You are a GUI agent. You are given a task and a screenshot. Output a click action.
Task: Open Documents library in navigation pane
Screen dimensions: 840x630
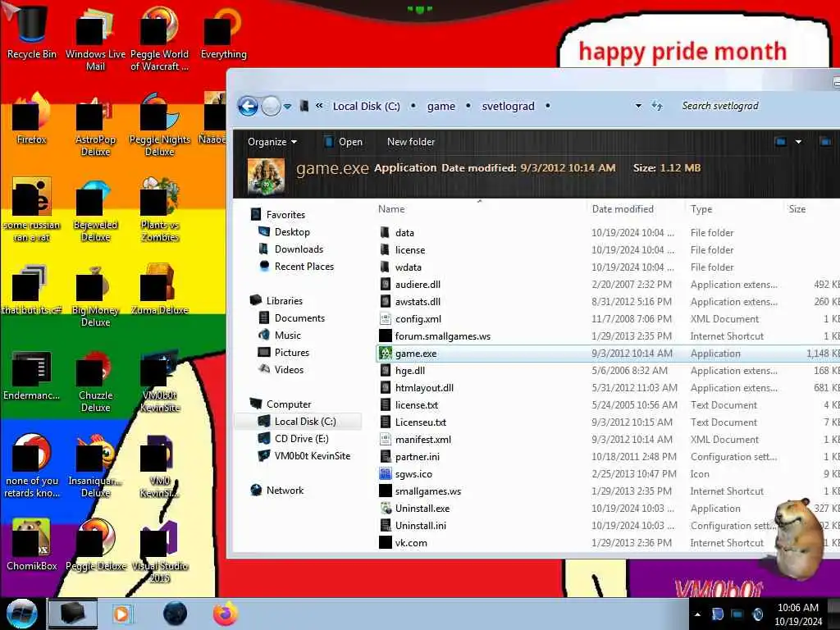[x=299, y=317]
